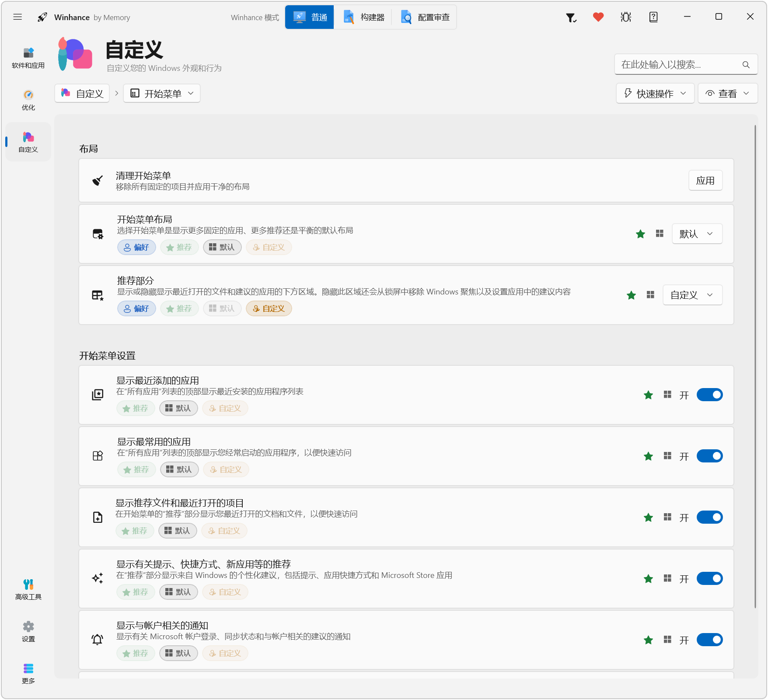This screenshot has height=700, width=768.
Task: Select 自定义 tag under 开始菜单布局
Action: [269, 247]
